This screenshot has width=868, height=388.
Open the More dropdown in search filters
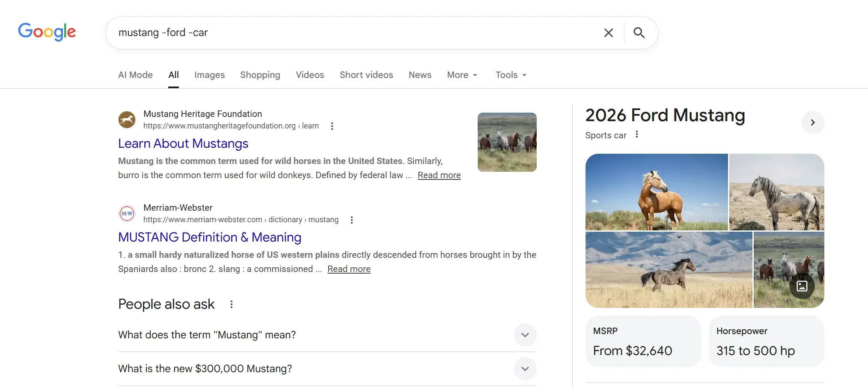pyautogui.click(x=462, y=75)
